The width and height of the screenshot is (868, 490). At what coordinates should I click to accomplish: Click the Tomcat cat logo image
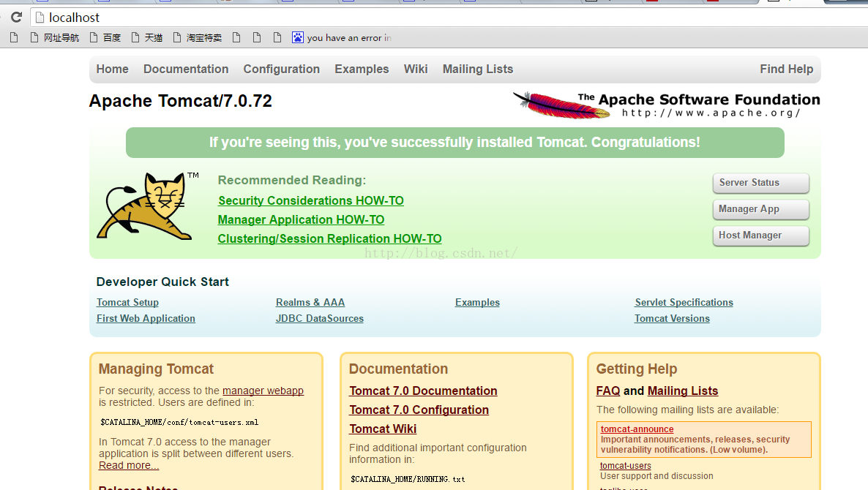click(x=147, y=206)
